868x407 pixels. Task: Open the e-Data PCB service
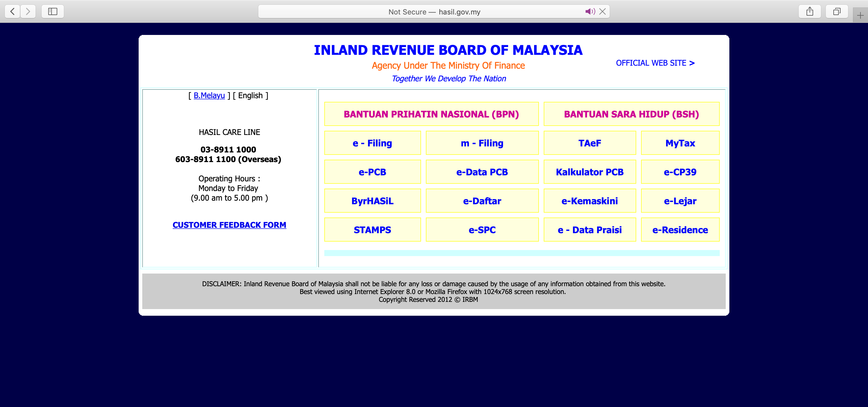point(482,172)
